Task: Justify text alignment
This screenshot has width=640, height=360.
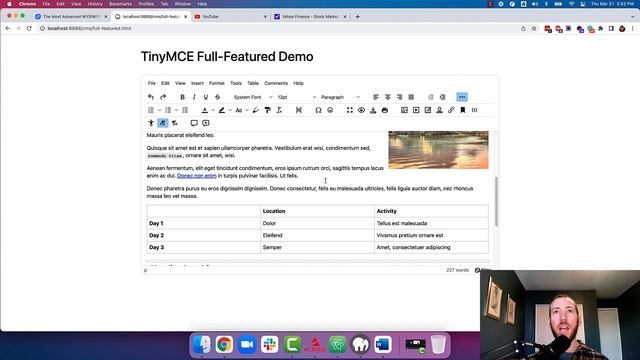Action: click(411, 97)
